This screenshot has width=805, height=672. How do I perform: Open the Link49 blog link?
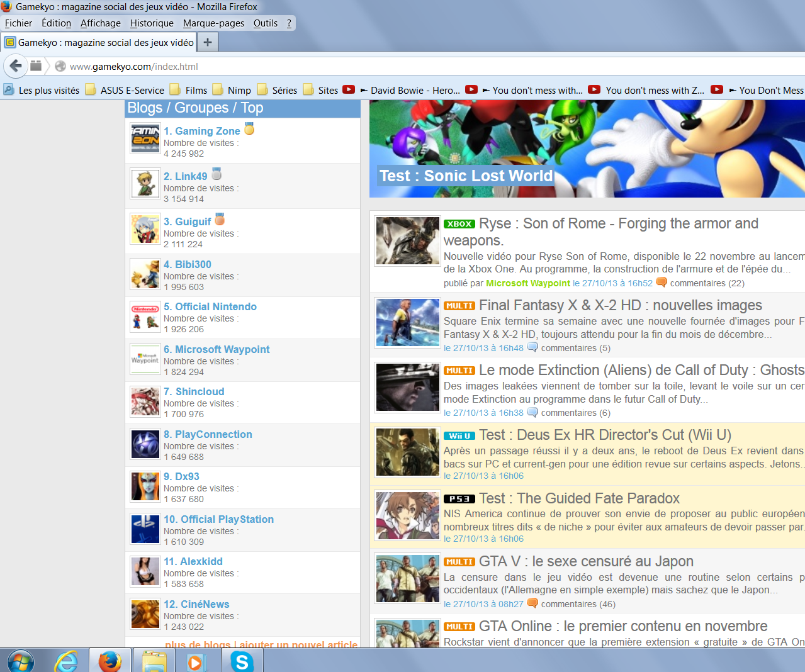click(186, 176)
